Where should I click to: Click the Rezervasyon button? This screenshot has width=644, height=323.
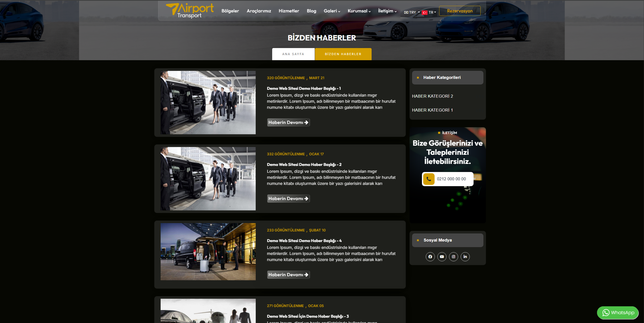click(x=460, y=11)
